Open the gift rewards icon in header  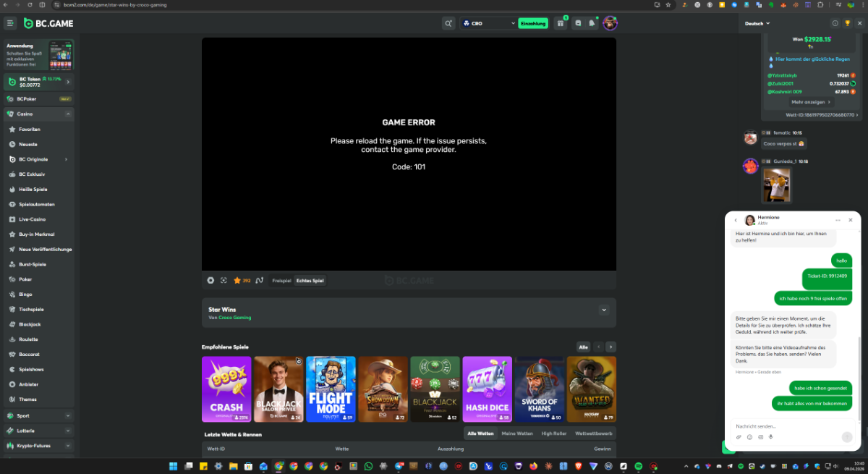(x=561, y=23)
